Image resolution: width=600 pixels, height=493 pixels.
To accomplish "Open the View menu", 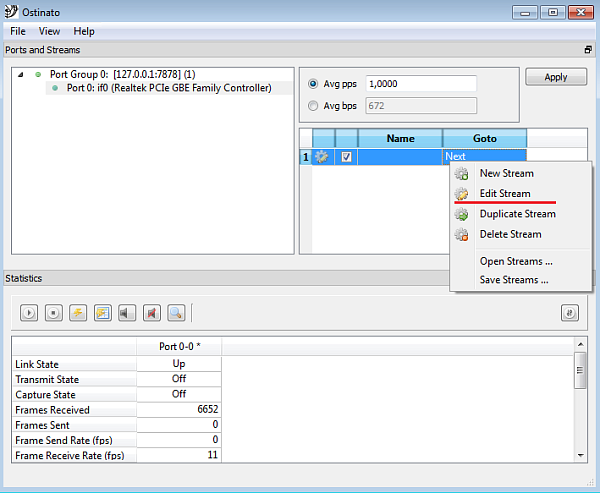I will point(49,31).
